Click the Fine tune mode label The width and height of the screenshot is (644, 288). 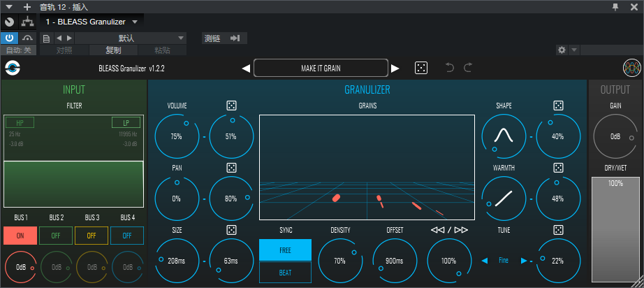(504, 260)
